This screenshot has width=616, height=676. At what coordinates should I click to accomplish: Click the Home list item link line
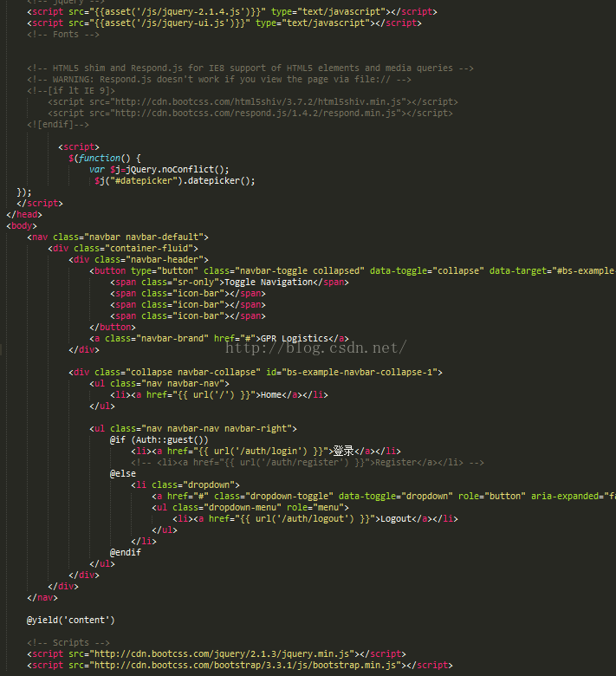[219, 395]
